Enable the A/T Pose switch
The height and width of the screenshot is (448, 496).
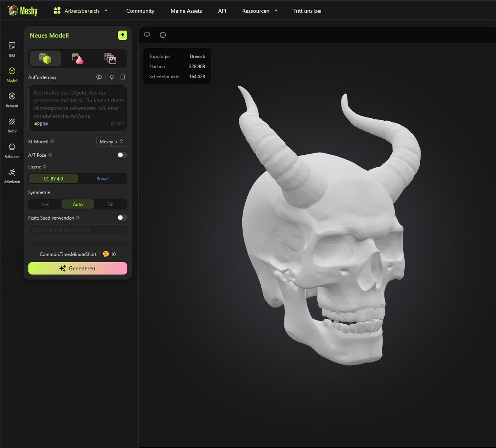pos(122,155)
